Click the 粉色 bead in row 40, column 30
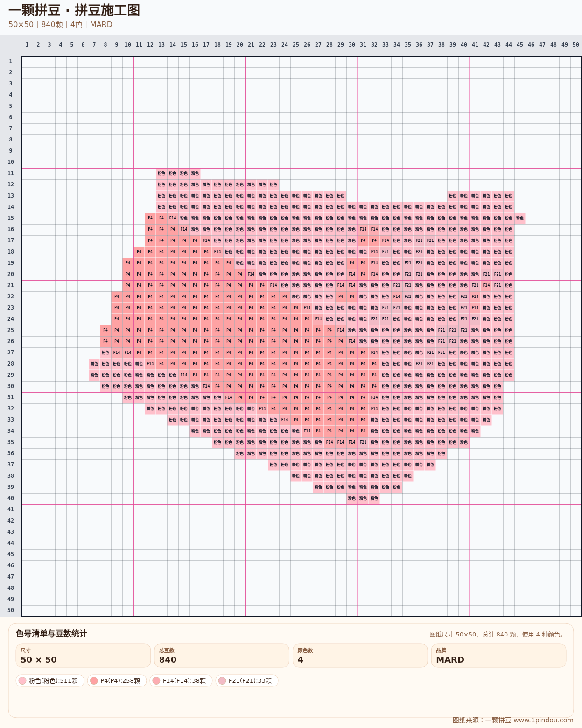 click(x=352, y=498)
